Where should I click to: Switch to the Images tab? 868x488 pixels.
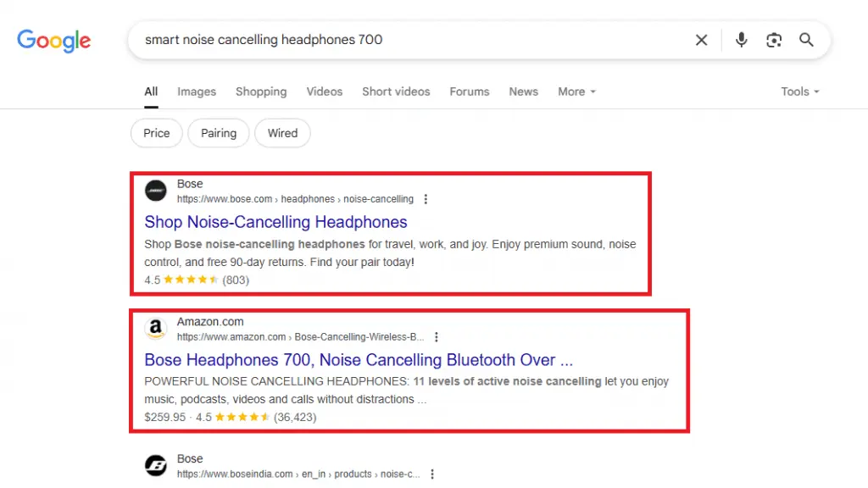point(197,91)
